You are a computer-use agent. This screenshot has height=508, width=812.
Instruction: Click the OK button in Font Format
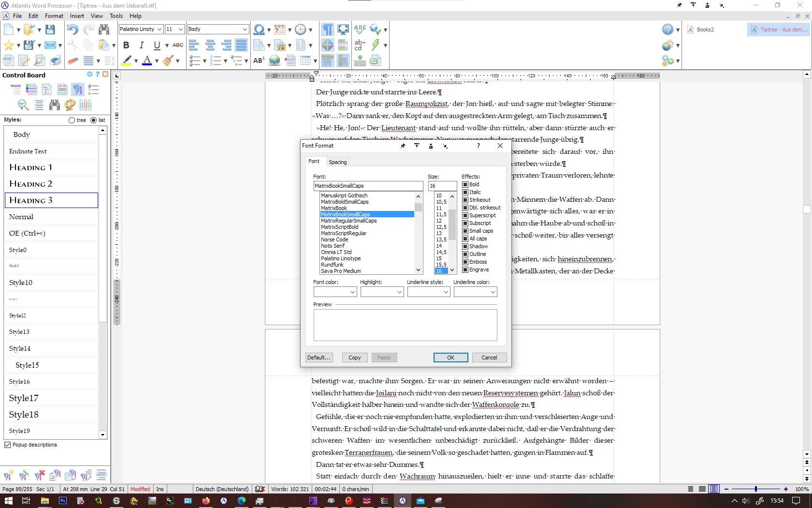450,358
